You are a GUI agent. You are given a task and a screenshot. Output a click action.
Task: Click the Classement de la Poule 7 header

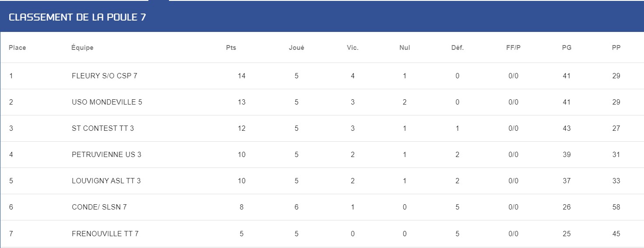[77, 17]
